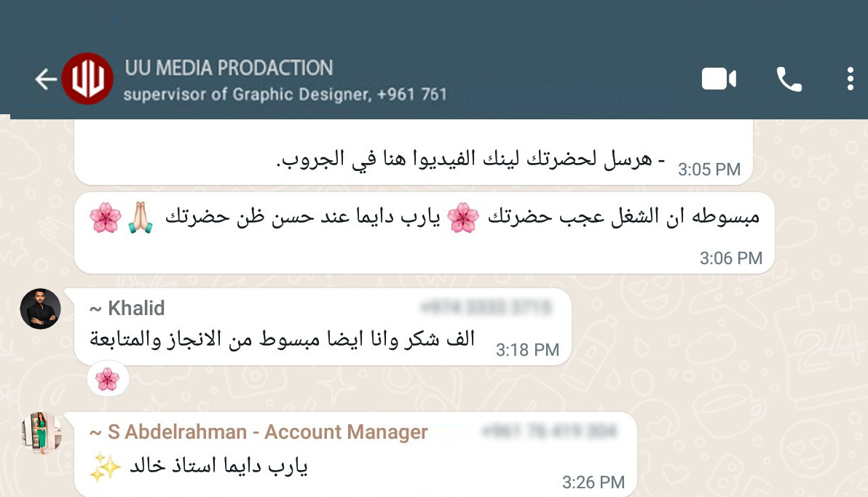Start a video call with the group
868x497 pixels.
point(719,79)
